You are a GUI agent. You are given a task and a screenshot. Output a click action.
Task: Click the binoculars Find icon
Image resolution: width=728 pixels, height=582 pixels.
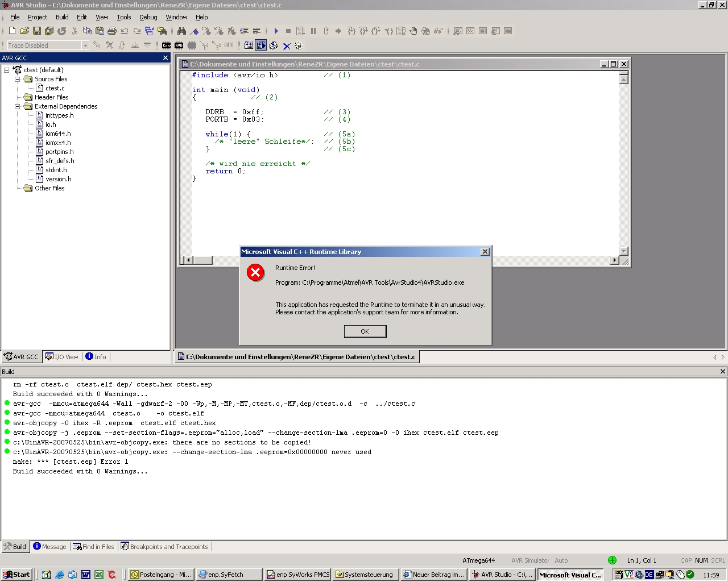click(x=181, y=31)
